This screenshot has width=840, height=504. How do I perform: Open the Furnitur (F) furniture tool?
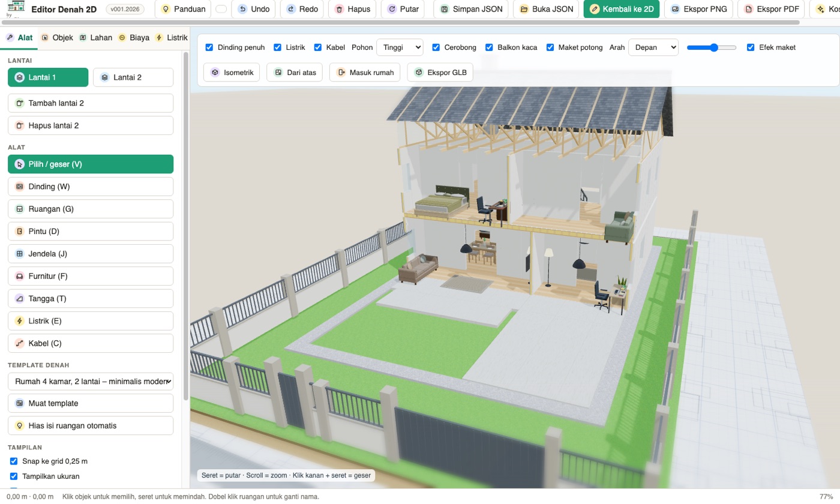pos(91,276)
